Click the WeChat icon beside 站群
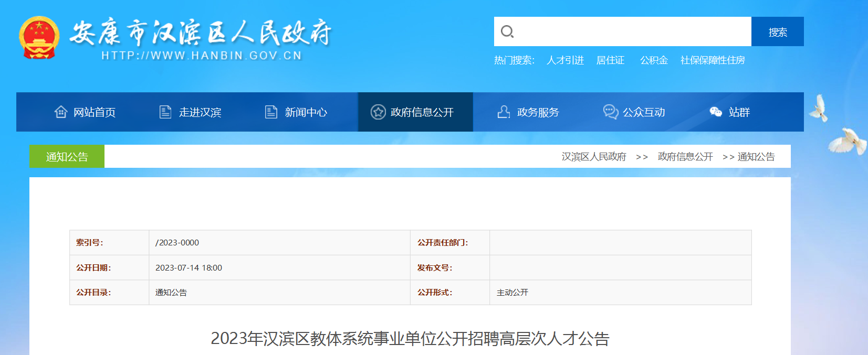Viewport: 868px width, 355px height. [716, 112]
